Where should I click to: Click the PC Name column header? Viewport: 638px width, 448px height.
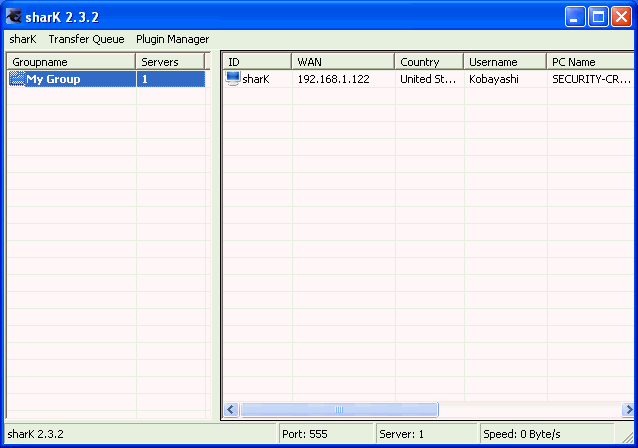coord(589,62)
